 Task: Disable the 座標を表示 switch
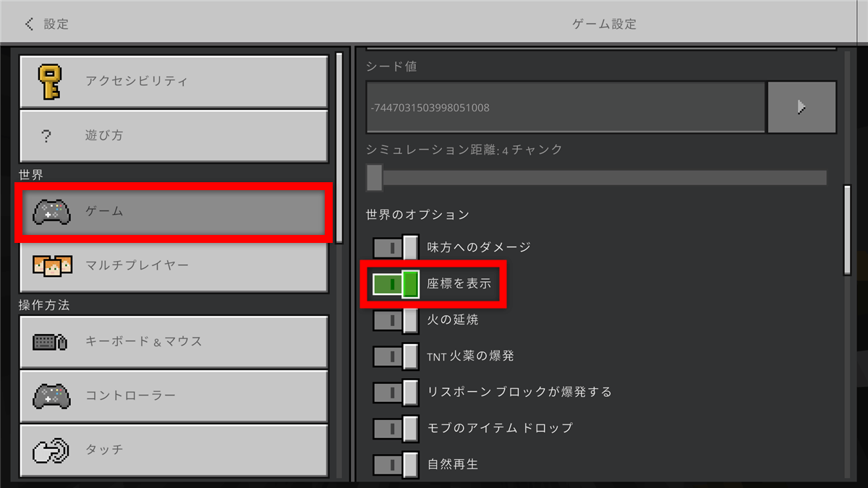[396, 283]
